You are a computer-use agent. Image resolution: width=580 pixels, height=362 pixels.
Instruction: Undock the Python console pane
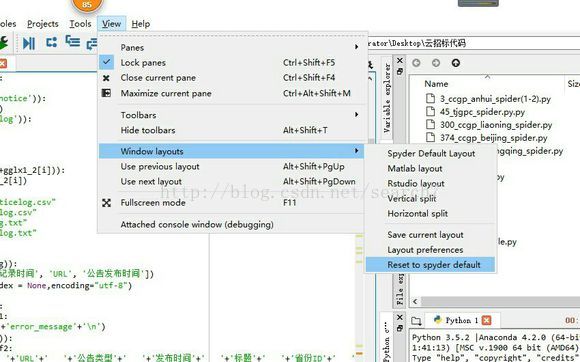[x=400, y=328]
